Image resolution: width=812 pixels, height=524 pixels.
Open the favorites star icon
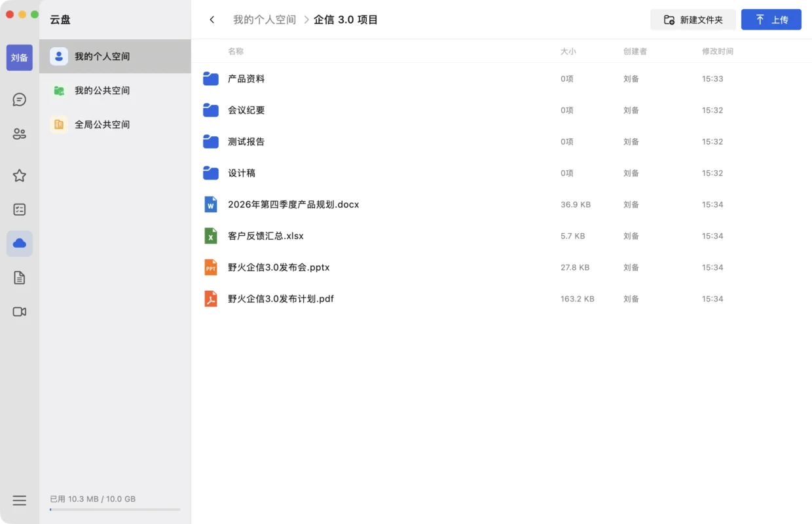pos(20,176)
